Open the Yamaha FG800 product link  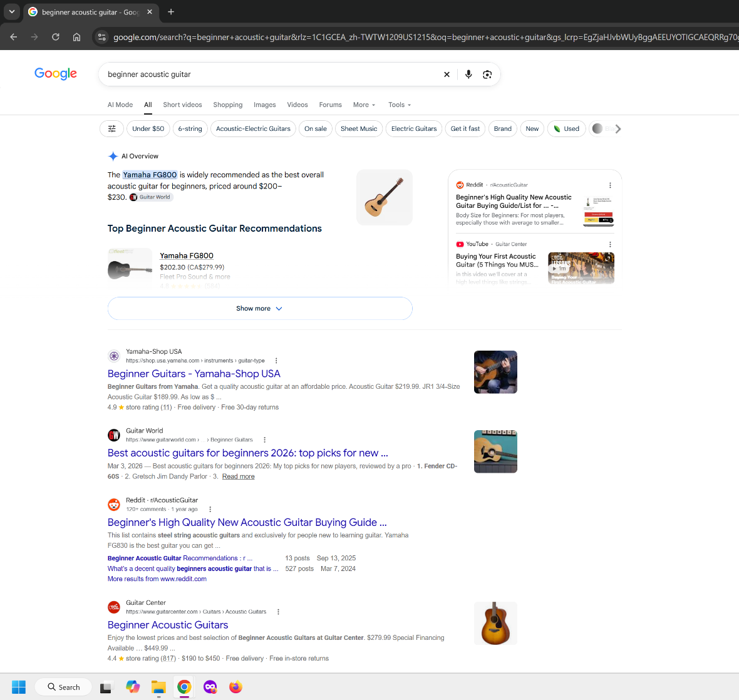point(187,256)
